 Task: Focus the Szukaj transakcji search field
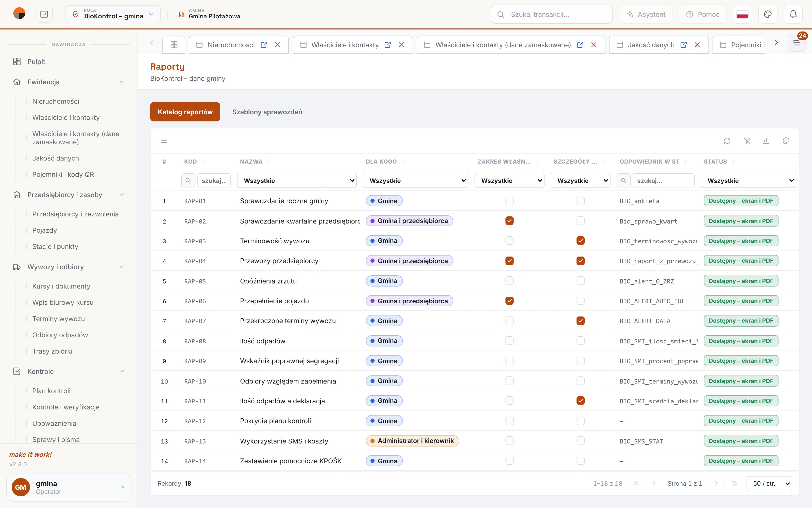tap(551, 14)
